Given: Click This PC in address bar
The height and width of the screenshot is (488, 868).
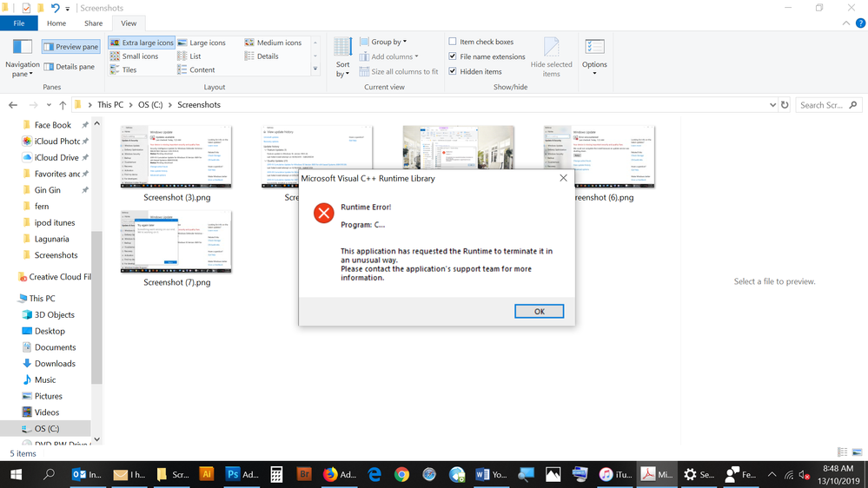Looking at the screenshot, I should [x=110, y=104].
